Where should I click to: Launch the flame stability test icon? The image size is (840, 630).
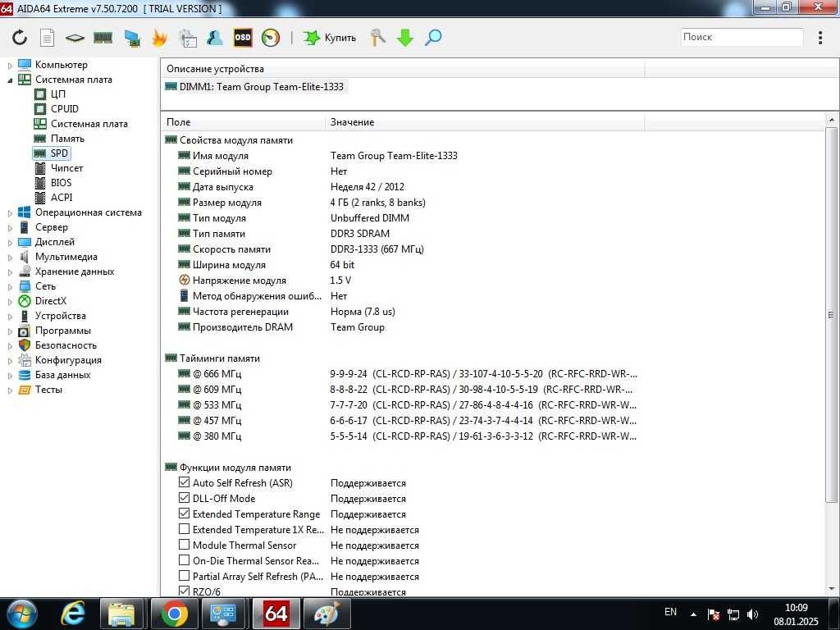[160, 38]
